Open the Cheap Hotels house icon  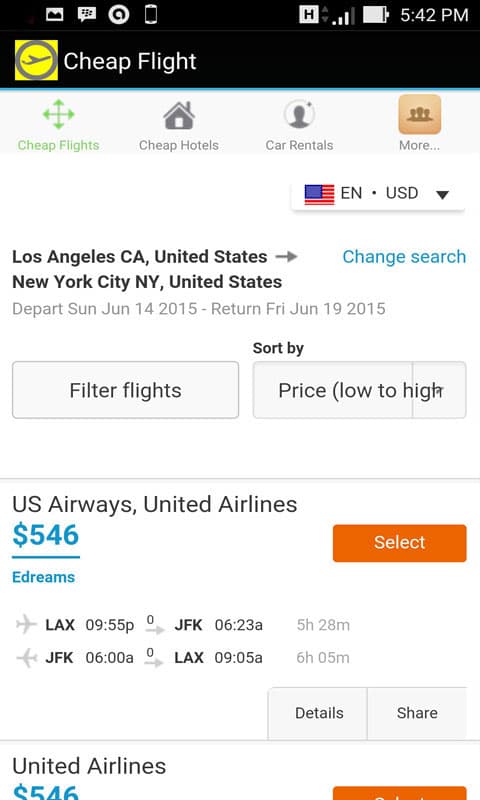click(x=179, y=115)
